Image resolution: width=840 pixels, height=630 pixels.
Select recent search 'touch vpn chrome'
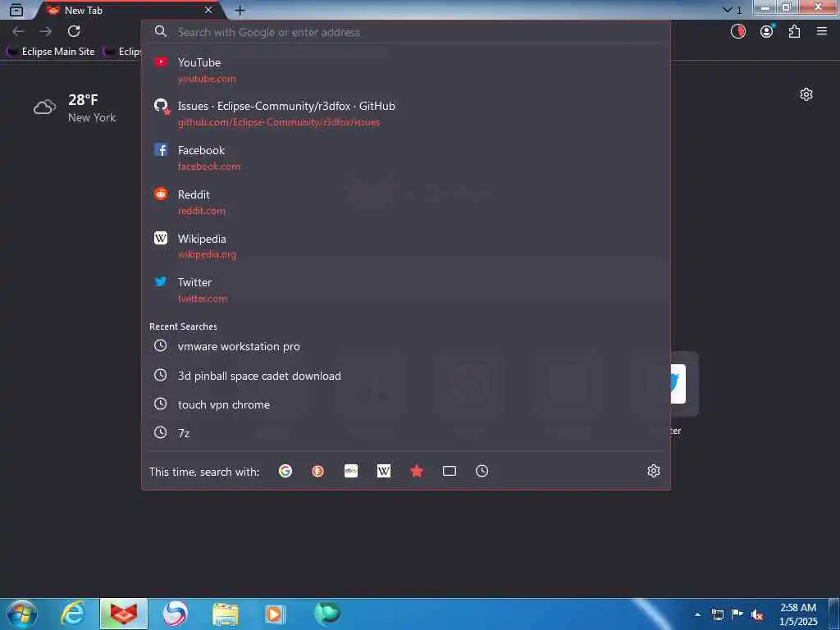[405, 404]
